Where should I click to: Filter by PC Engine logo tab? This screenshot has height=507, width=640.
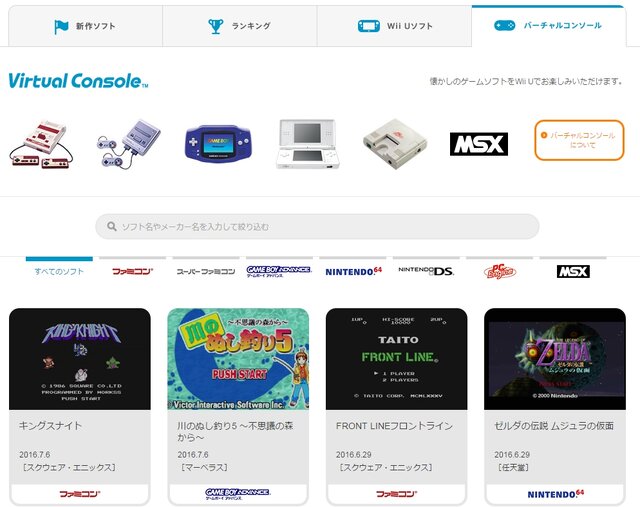pos(500,271)
